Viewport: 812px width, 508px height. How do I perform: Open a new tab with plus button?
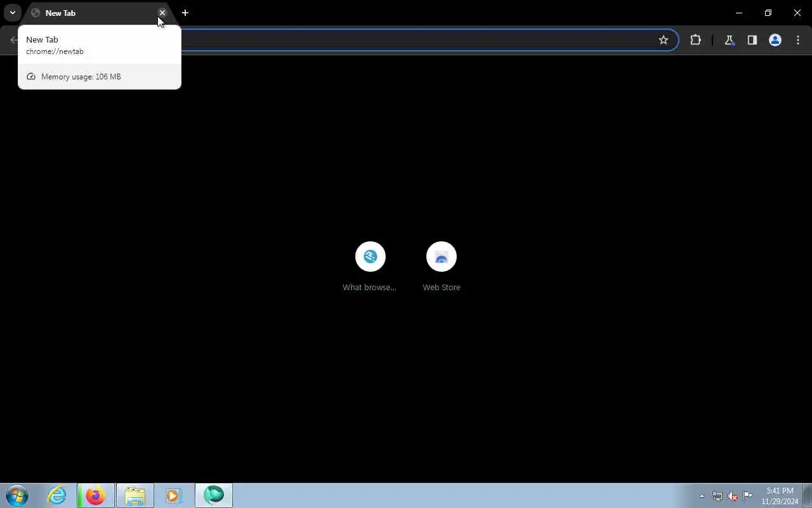click(185, 13)
